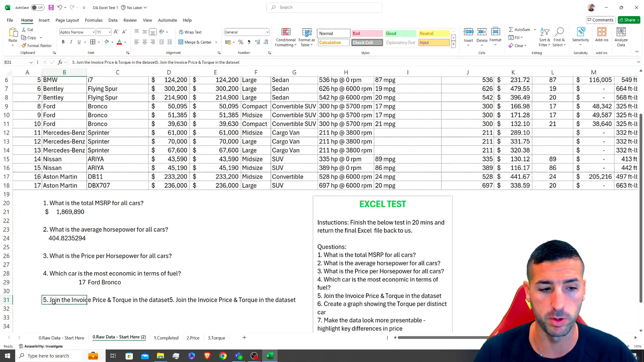Toggle Merge & Center
This screenshot has height=362, width=644.
pos(195,42)
